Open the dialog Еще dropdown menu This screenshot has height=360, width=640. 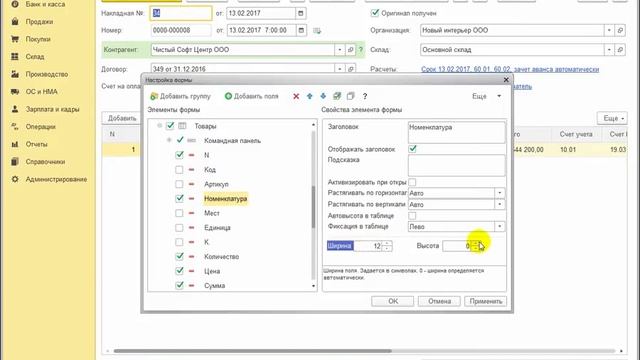pyautogui.click(x=487, y=96)
